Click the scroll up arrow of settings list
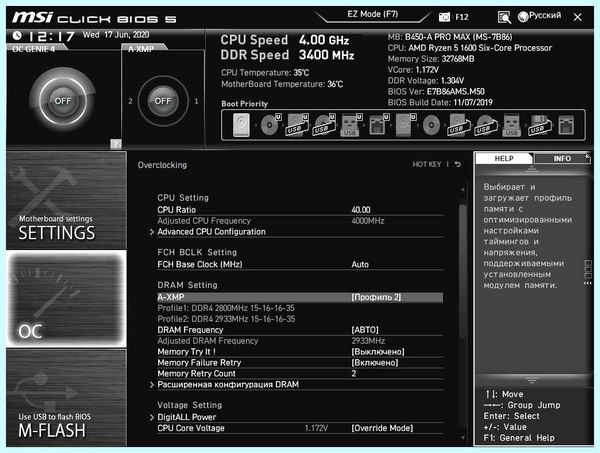 coord(463,189)
